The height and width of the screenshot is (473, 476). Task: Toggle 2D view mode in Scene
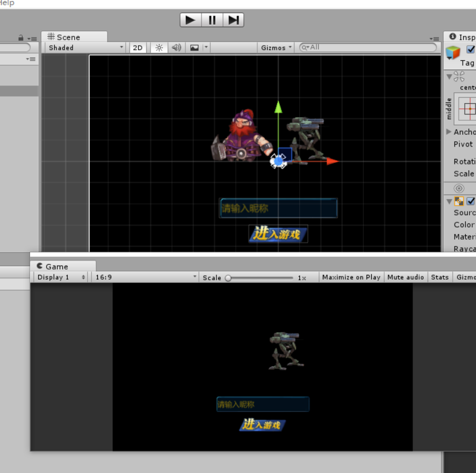click(x=138, y=48)
